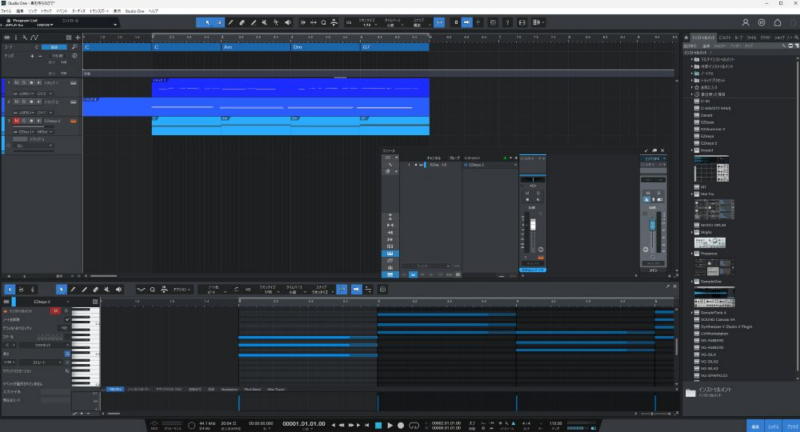Select the Arrow tool in top toolbar
Viewport: 800px width, 432px height.
(208, 21)
